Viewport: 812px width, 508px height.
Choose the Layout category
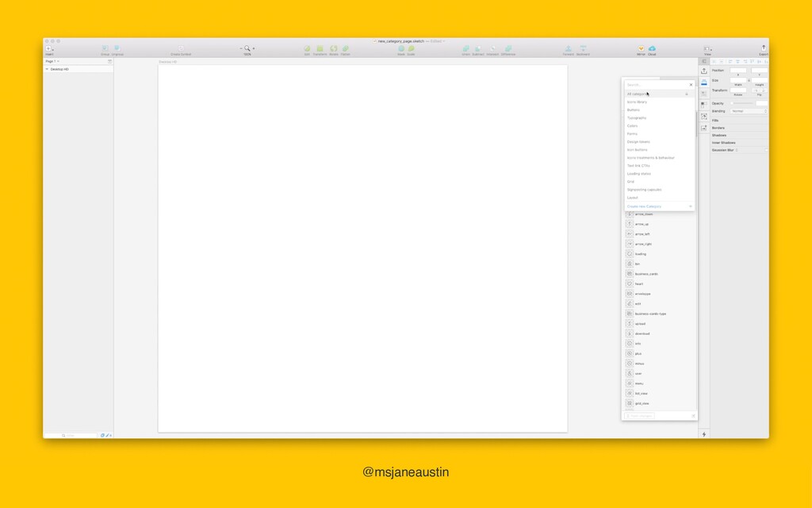pos(658,198)
